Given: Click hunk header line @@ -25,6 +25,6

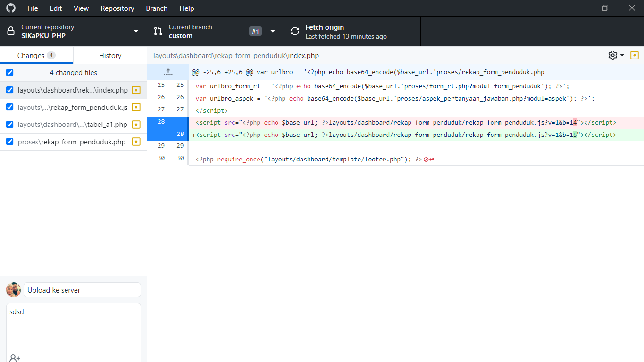Looking at the screenshot, I should pos(368,72).
